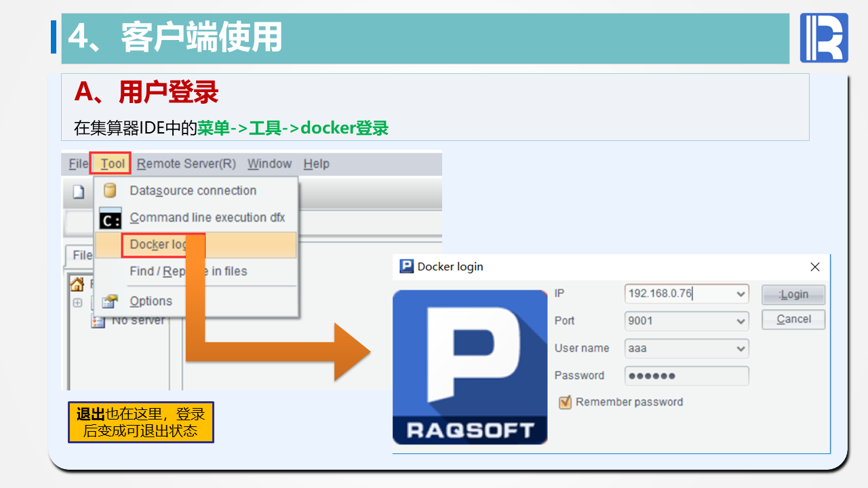Choose Datasource connection from Tool menu
Screen dimensions: 868x488
pos(196,190)
